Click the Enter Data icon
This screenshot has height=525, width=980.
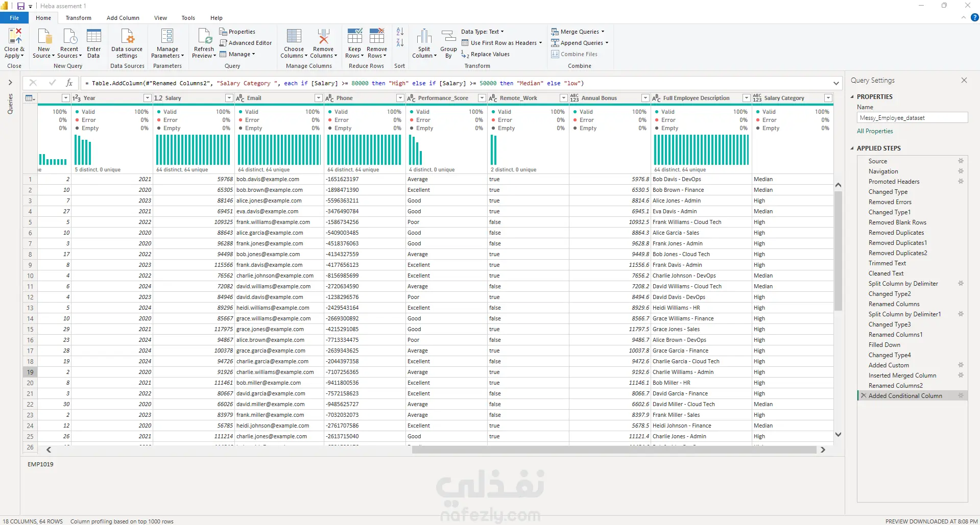[x=94, y=36]
